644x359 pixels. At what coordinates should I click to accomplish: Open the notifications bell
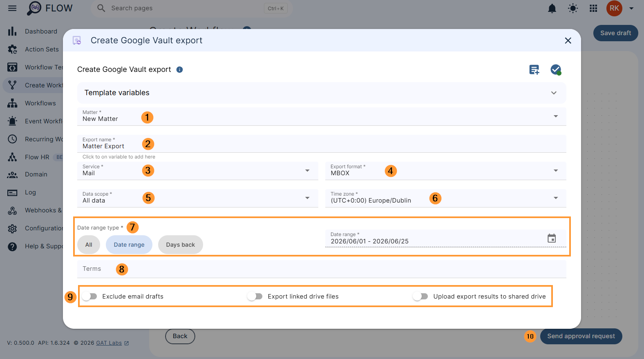coord(552,9)
